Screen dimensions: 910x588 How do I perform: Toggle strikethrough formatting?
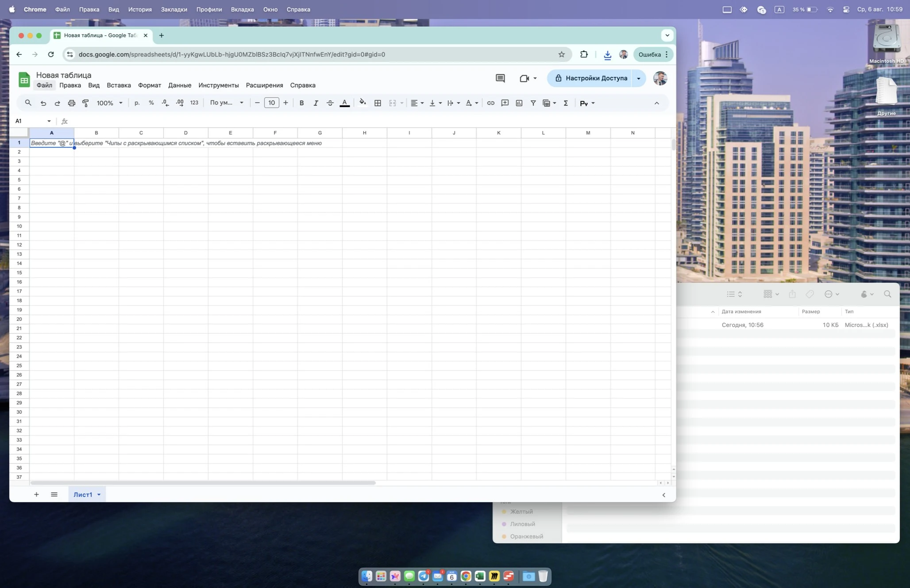tap(330, 103)
